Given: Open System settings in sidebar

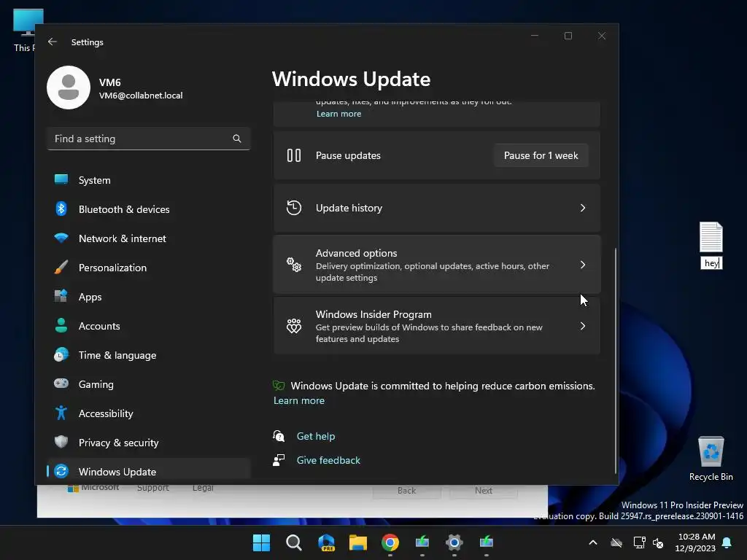Looking at the screenshot, I should (149, 180).
